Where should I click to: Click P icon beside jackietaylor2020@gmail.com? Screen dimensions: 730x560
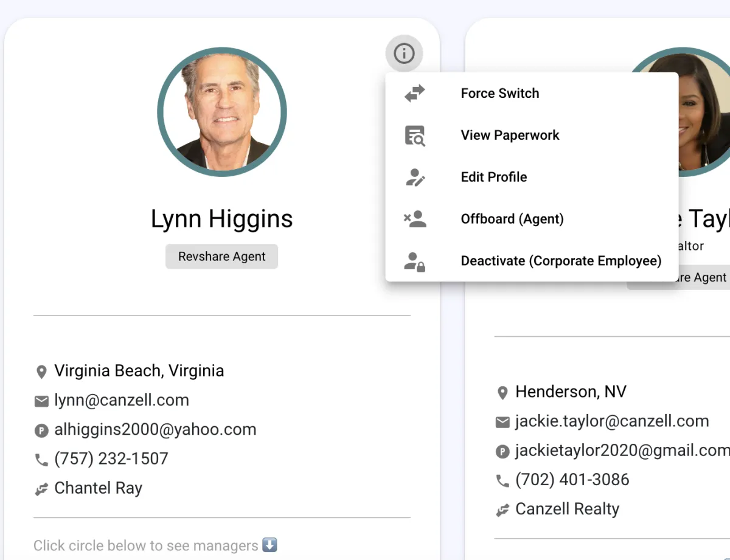click(x=502, y=451)
